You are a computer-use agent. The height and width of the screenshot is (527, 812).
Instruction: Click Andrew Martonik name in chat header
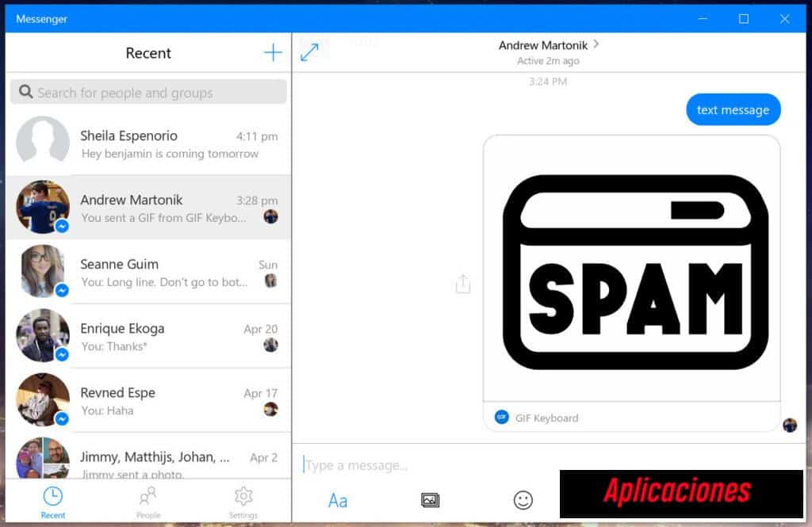[542, 45]
